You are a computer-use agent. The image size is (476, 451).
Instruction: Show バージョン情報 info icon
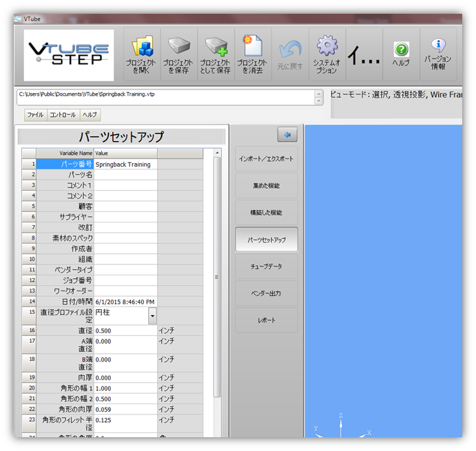[438, 48]
